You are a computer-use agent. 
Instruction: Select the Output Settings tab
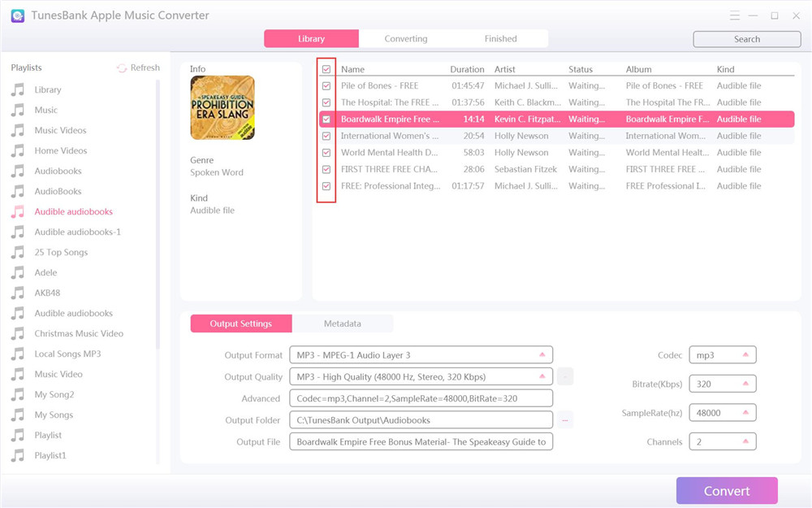tap(241, 323)
